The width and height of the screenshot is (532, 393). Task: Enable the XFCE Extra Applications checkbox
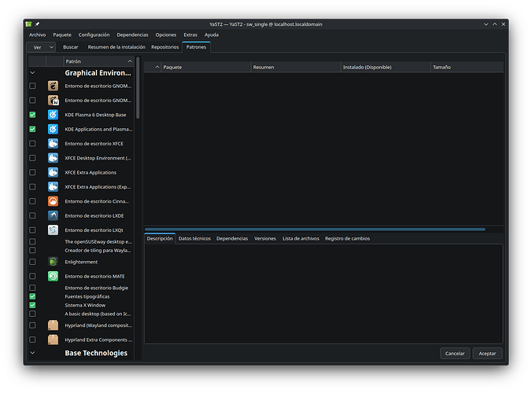coord(32,172)
